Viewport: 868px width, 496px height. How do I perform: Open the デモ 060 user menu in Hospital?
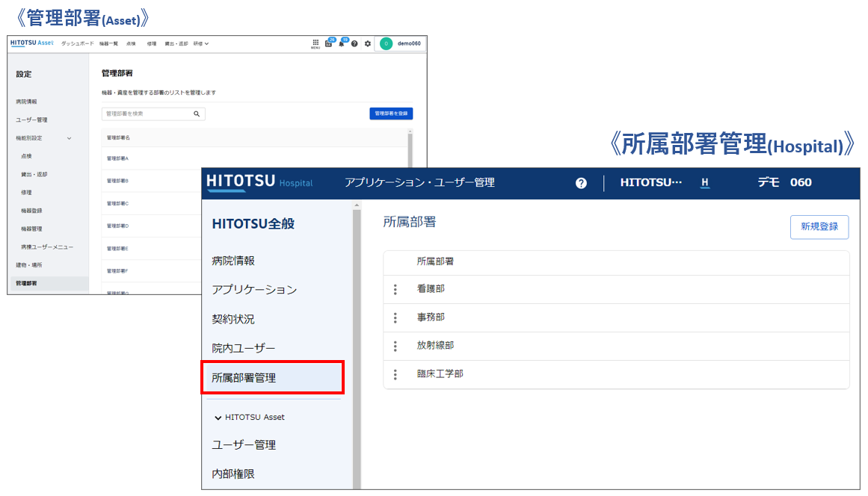tap(784, 182)
